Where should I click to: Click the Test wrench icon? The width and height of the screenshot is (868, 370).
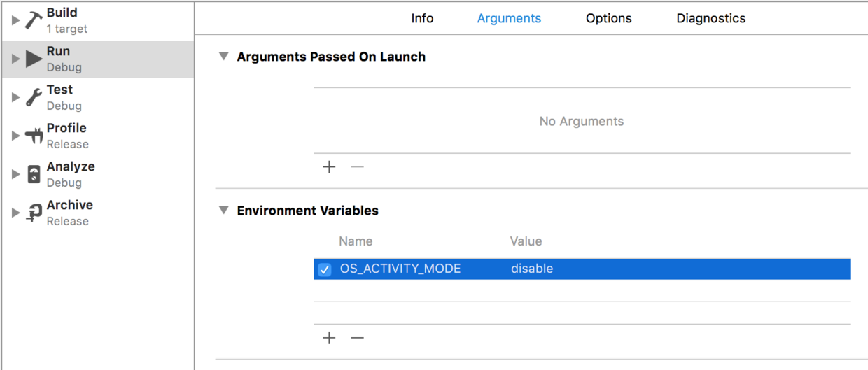tap(34, 97)
